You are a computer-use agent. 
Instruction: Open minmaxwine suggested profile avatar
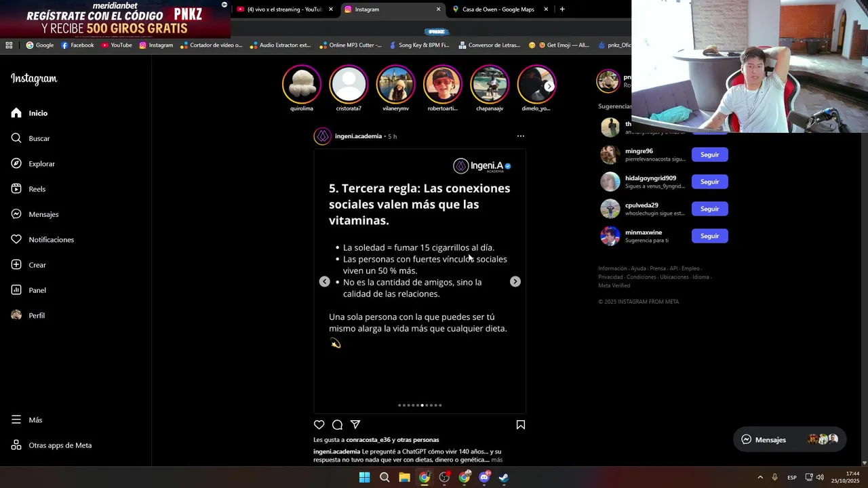pos(610,236)
